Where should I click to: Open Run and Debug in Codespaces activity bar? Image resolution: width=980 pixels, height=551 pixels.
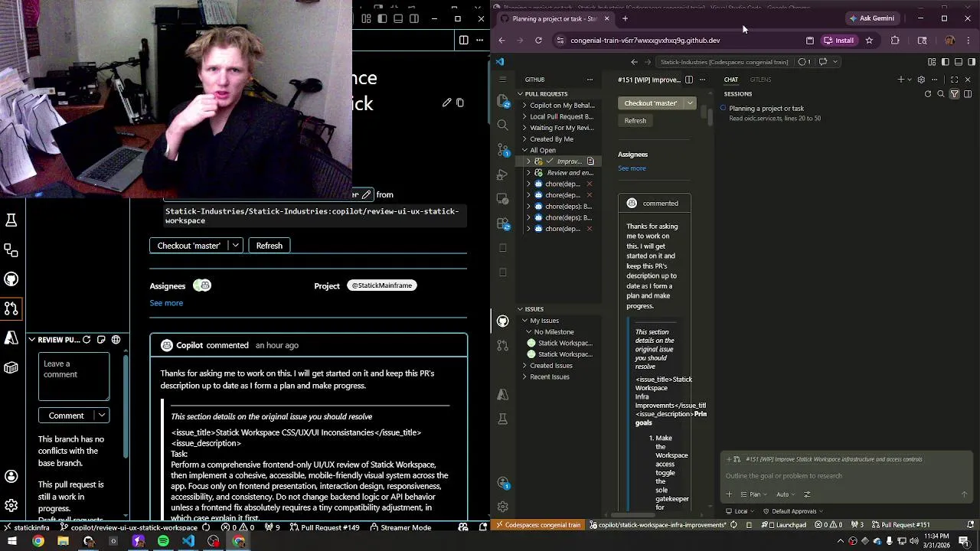tap(502, 174)
